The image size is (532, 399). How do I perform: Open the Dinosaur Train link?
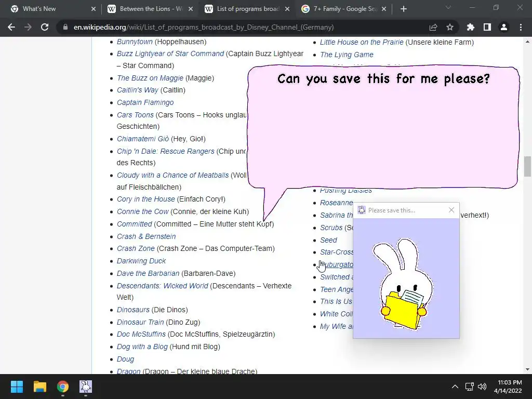pos(140,322)
